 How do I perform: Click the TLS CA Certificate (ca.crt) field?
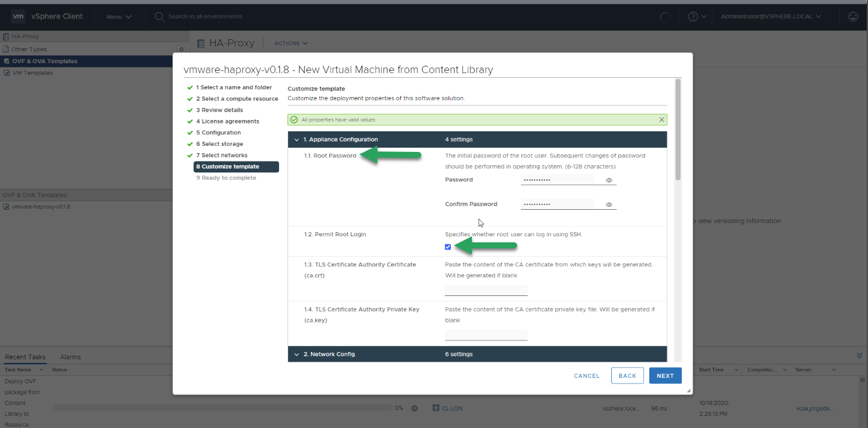[x=486, y=291]
